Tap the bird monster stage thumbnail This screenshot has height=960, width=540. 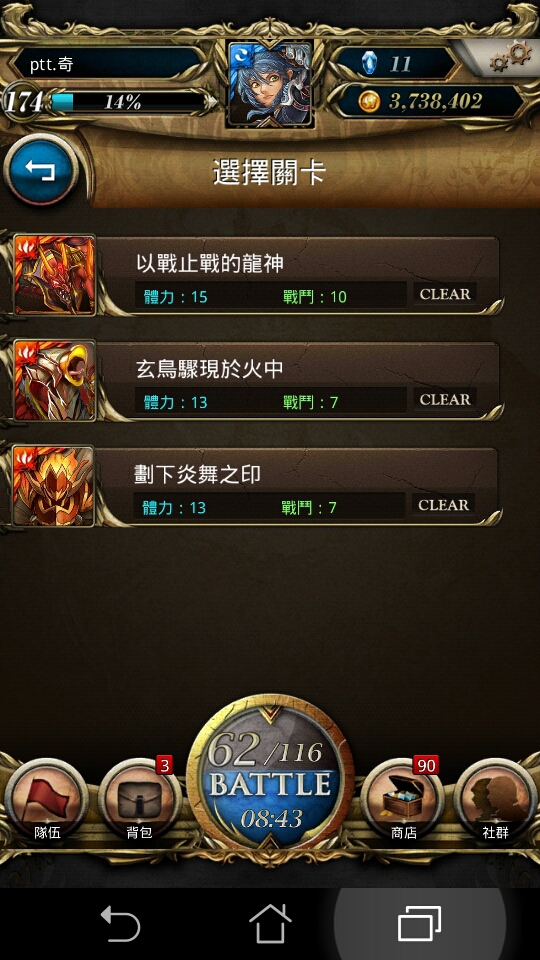click(54, 380)
